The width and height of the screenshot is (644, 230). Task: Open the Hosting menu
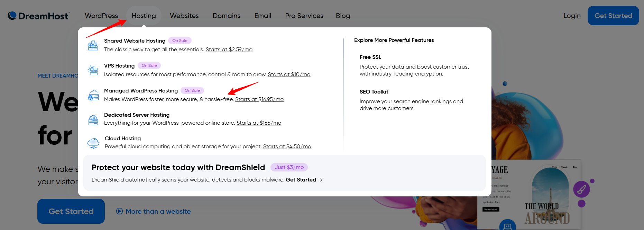(144, 16)
